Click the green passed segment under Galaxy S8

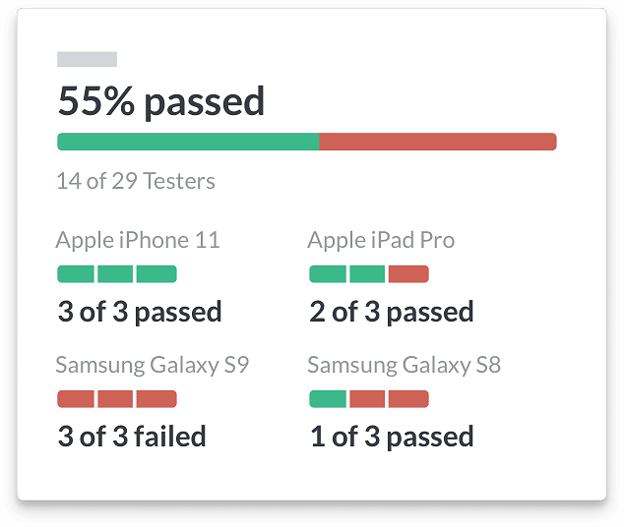click(328, 399)
